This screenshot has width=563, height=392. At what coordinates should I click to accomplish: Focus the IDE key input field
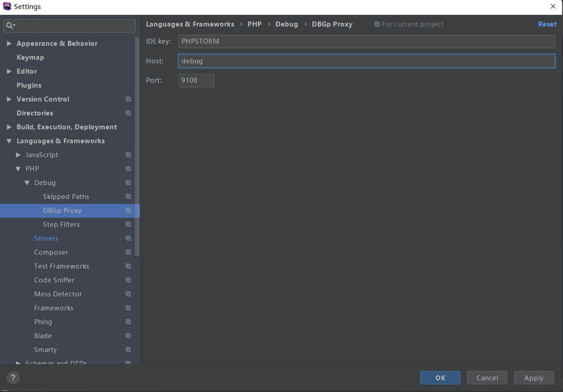point(367,41)
